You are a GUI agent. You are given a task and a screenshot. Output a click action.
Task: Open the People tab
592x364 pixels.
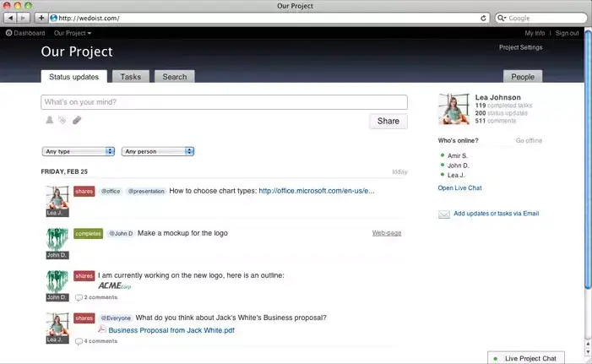(x=523, y=77)
